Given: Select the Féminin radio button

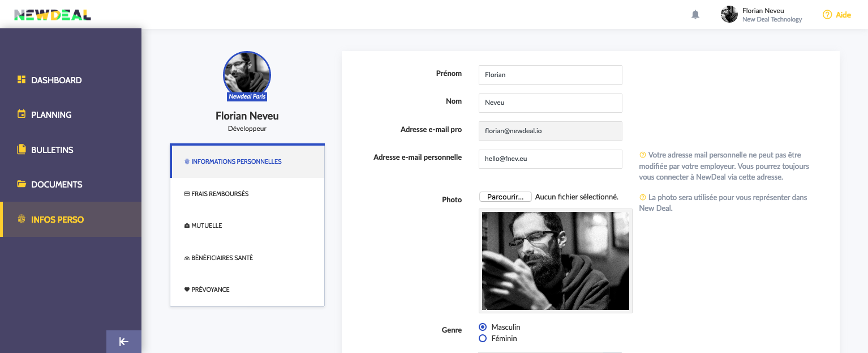Looking at the screenshot, I should coord(483,338).
